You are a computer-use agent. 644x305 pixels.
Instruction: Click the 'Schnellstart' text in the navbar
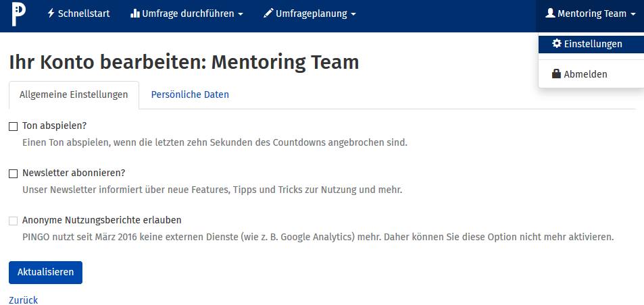pos(84,13)
